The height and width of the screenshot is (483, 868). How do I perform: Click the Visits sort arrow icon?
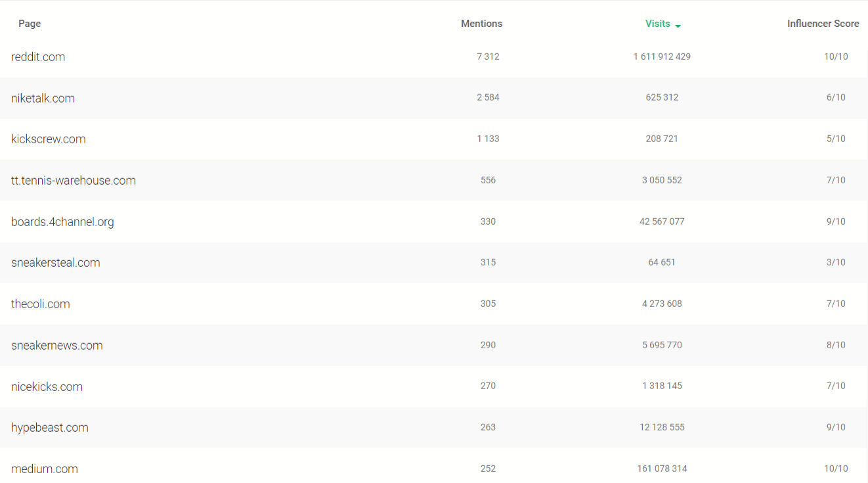pos(678,26)
